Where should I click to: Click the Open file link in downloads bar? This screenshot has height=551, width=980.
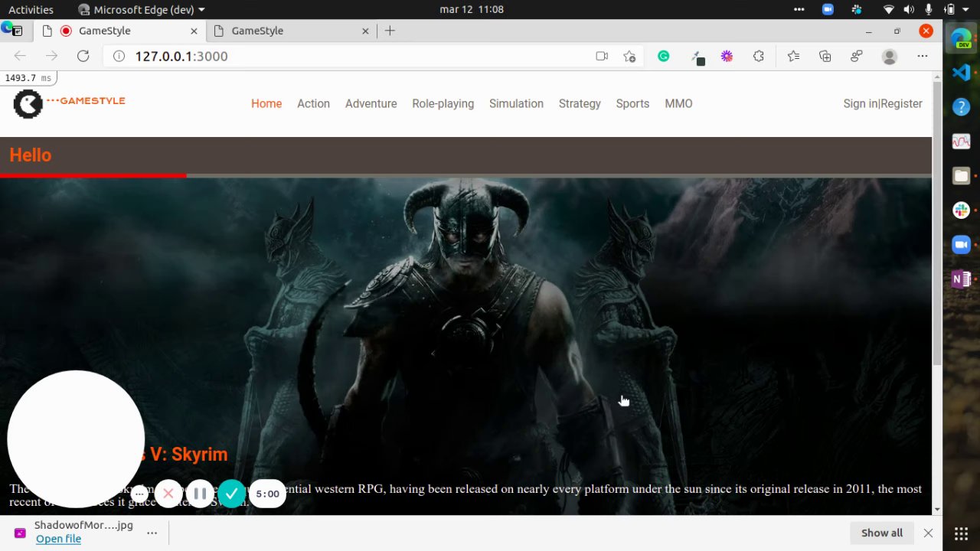tap(58, 539)
